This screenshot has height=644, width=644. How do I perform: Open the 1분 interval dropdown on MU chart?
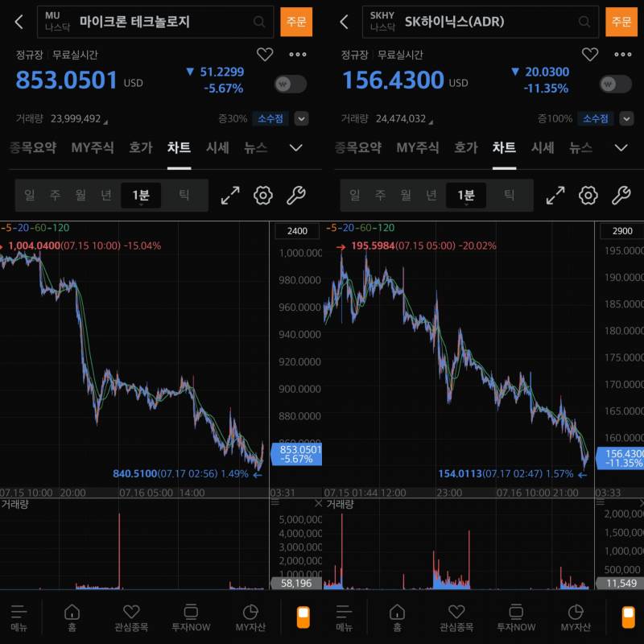tap(141, 195)
